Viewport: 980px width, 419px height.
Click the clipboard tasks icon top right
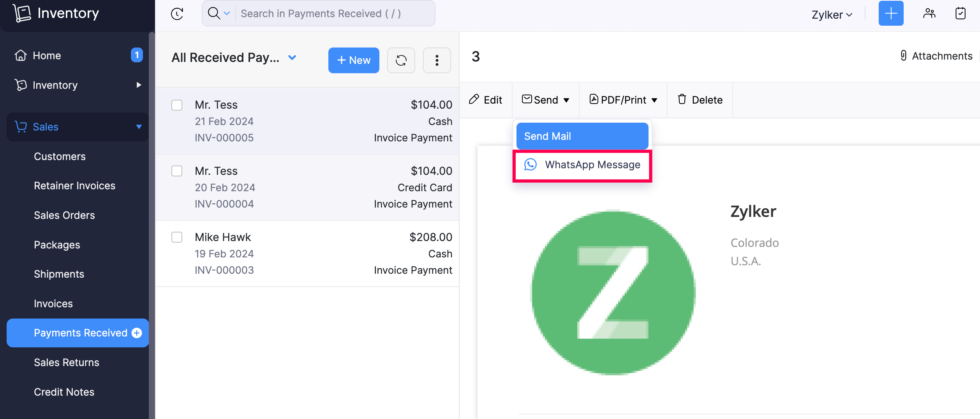tap(960, 13)
